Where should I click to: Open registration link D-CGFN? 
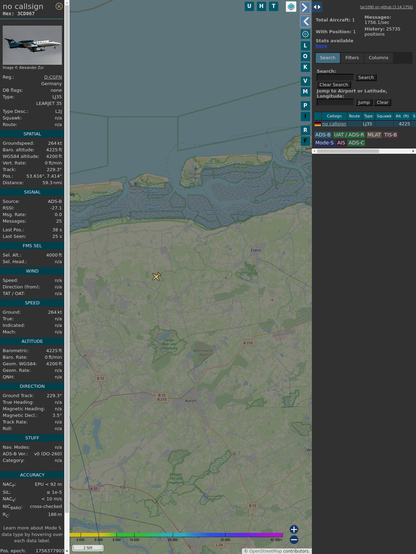pos(53,77)
